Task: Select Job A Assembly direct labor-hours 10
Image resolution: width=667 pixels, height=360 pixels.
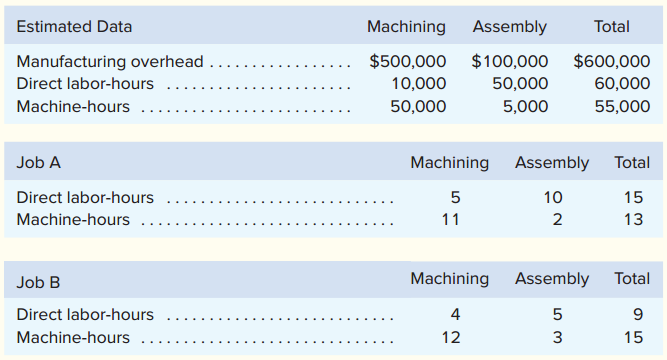Action: coord(553,197)
